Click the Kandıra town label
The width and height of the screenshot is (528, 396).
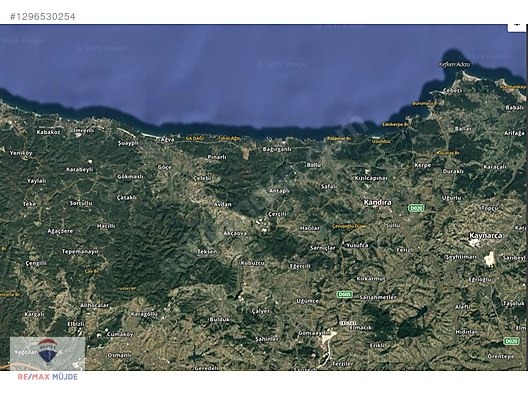[x=377, y=202]
